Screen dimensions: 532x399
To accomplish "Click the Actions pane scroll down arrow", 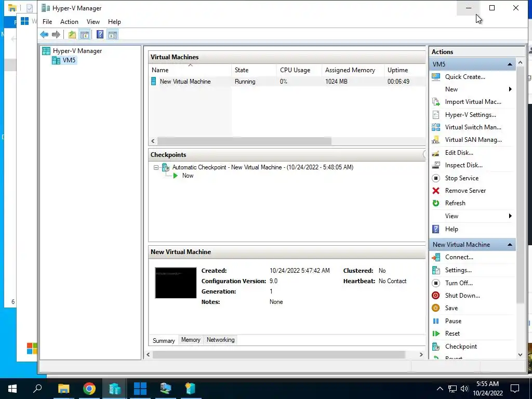I will point(520,355).
